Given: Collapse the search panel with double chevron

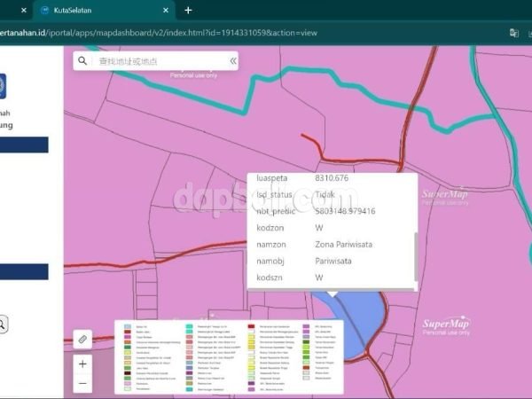Looking at the screenshot, I should (x=233, y=61).
